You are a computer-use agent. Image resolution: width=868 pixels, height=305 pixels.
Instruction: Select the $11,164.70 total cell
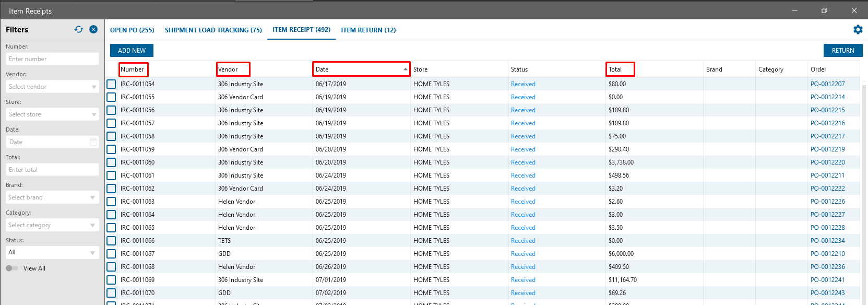click(622, 280)
